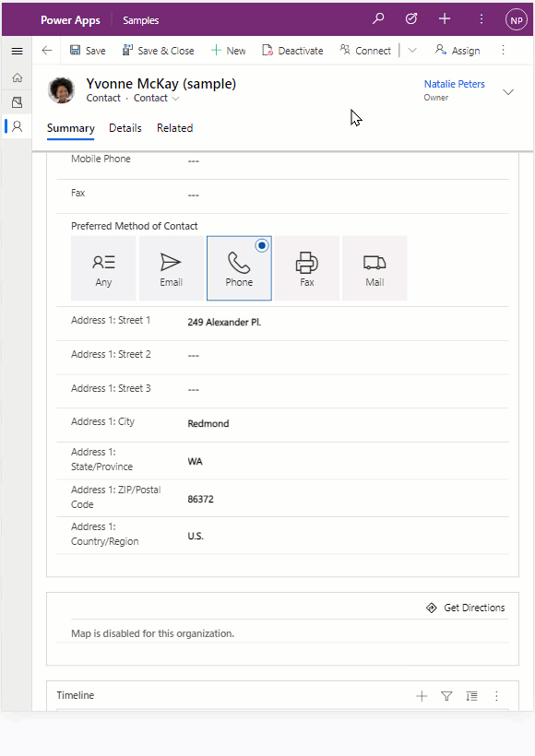Click Yvonne McKay's profile photo thumbnail
Viewport: 535px width, 756px height.
[61, 91]
